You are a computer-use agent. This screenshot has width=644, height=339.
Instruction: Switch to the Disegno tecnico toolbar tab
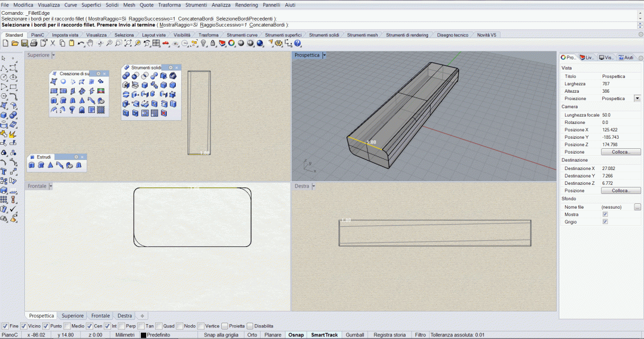coord(452,35)
